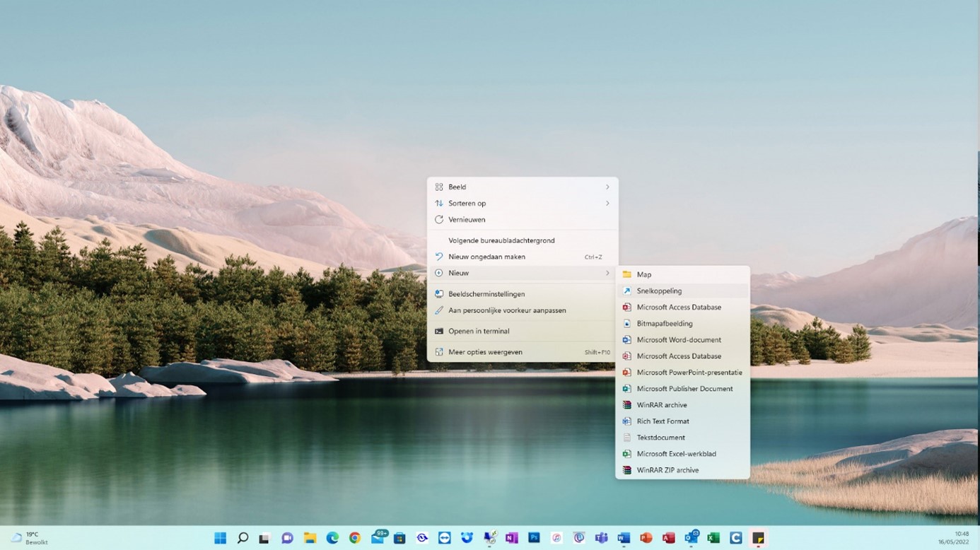Open the Windows Start menu

click(x=220, y=538)
